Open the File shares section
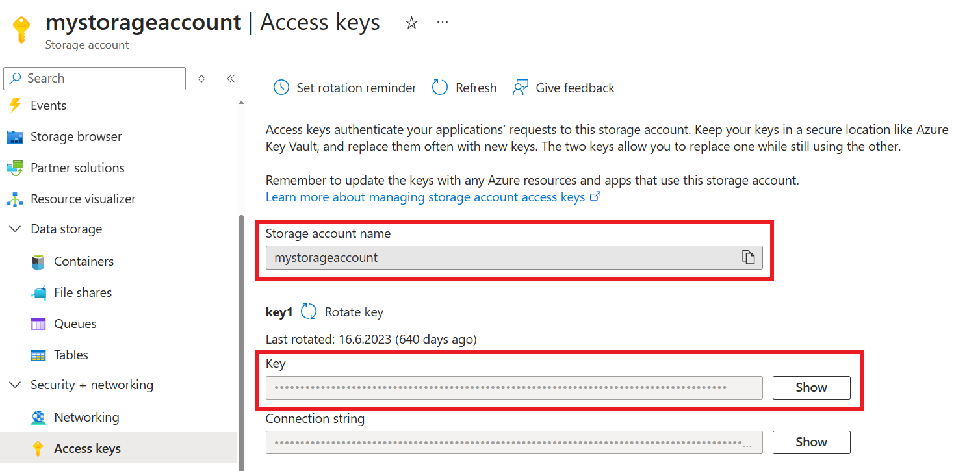 [x=83, y=292]
